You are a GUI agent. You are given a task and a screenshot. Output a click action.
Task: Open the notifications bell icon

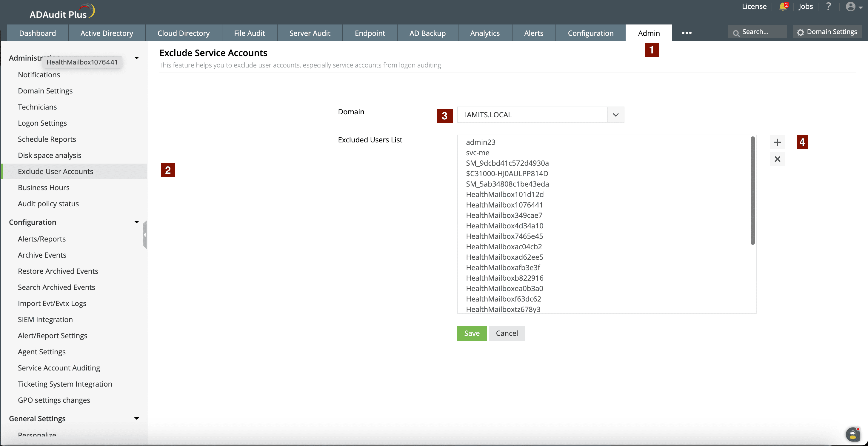(782, 7)
